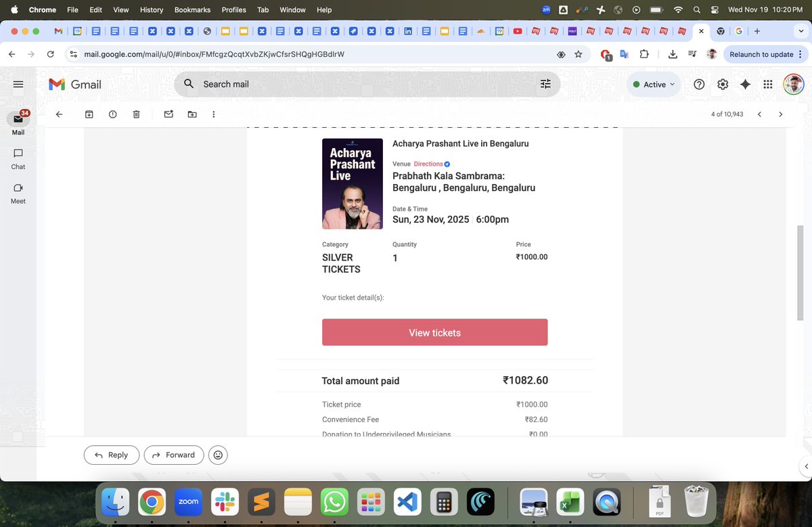812x527 pixels.
Task: Click the Gmail logo
Action: pos(75,85)
